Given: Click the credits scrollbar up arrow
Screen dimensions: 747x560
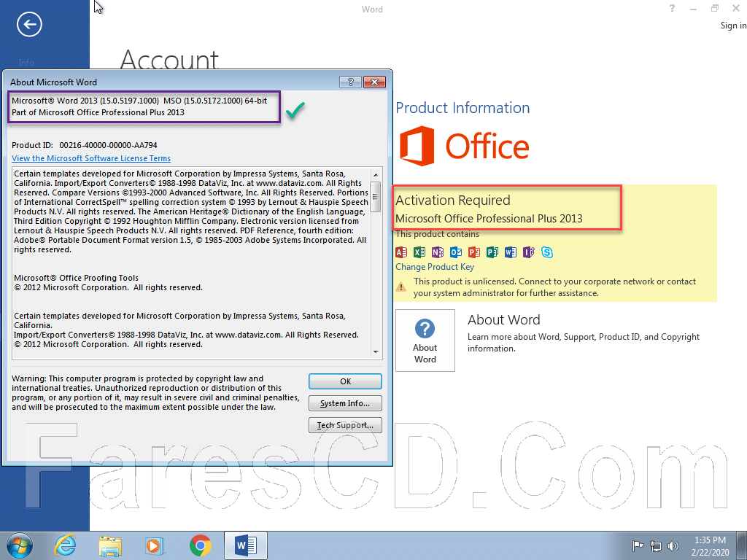Looking at the screenshot, I should (376, 175).
